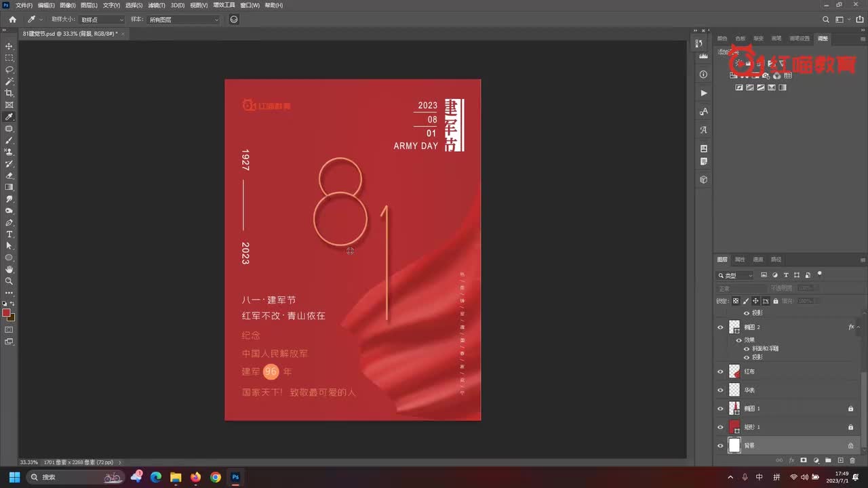The image size is (868, 488).
Task: Open the 样本 dropdown showing 所有图层
Action: [184, 20]
